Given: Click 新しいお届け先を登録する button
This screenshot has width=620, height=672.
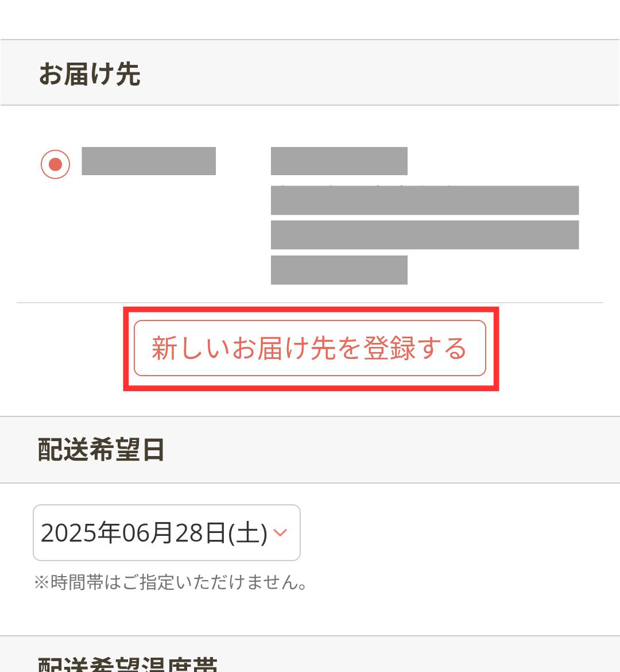Looking at the screenshot, I should pyautogui.click(x=310, y=348).
